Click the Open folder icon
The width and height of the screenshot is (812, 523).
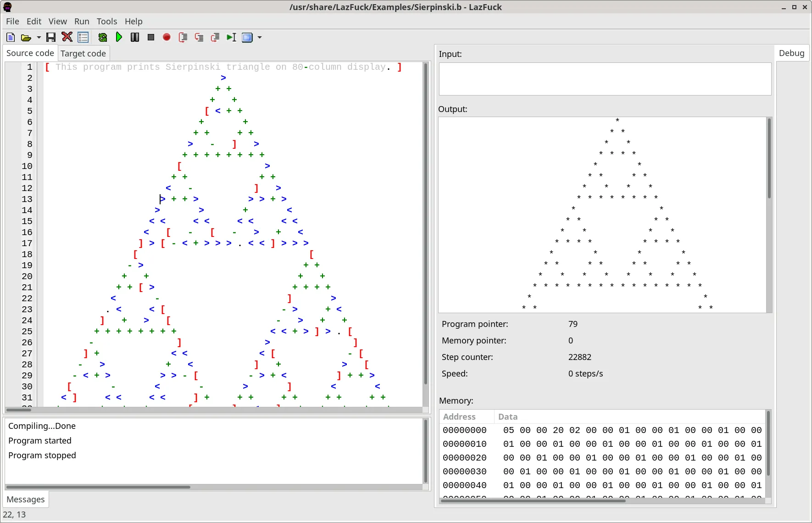point(26,37)
